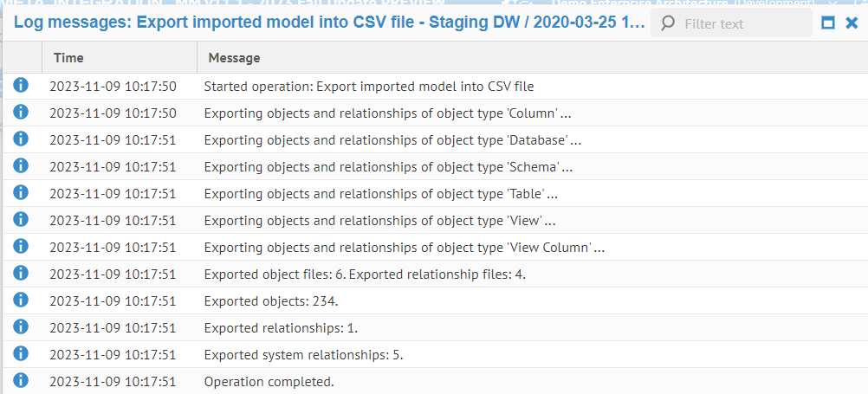868x394 pixels.
Task: Click the Log messages dialog title
Action: pyautogui.click(x=329, y=23)
